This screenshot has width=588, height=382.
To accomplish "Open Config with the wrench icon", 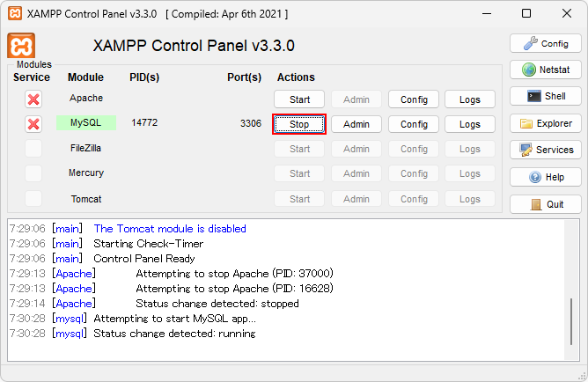I will coord(546,43).
